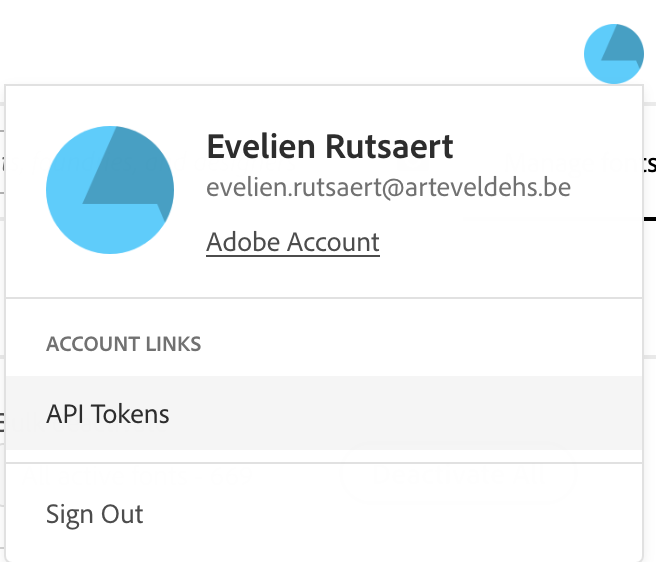This screenshot has height=562, width=656.
Task: Click the small profile avatar at top right
Action: click(x=613, y=55)
